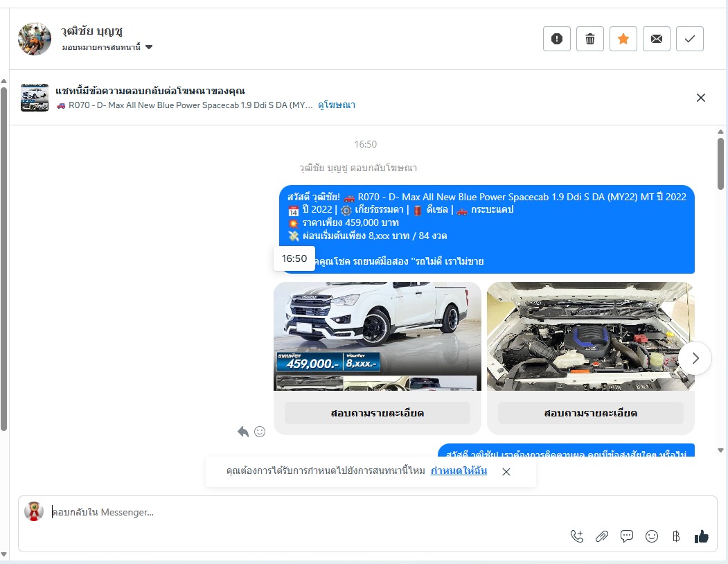Attach a file with paperclip icon
Image resolution: width=728 pixels, height=564 pixels.
(602, 536)
